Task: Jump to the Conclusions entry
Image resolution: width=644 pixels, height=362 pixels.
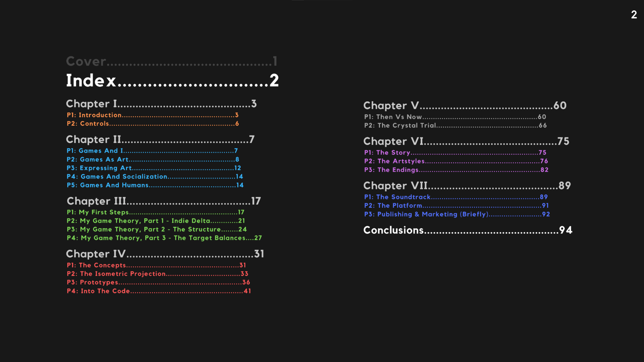Action: (467, 230)
